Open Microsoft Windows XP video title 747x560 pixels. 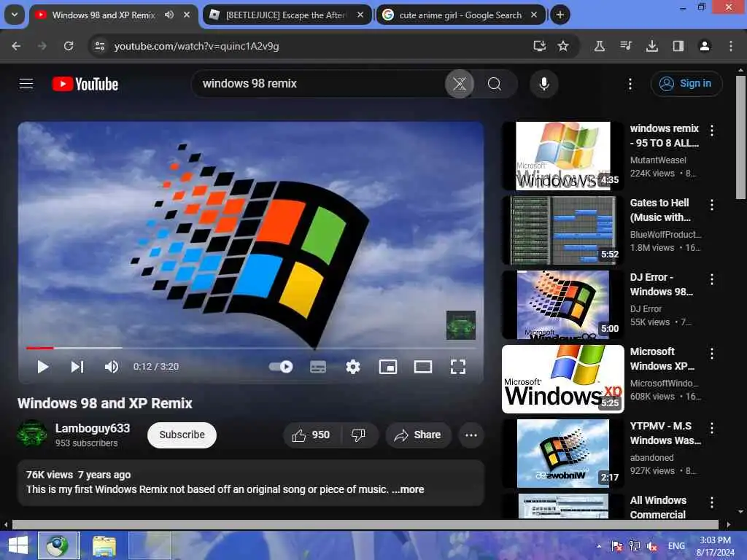tap(662, 359)
